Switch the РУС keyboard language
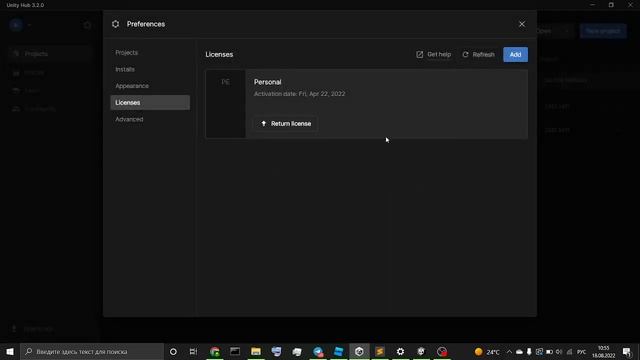 [581, 352]
